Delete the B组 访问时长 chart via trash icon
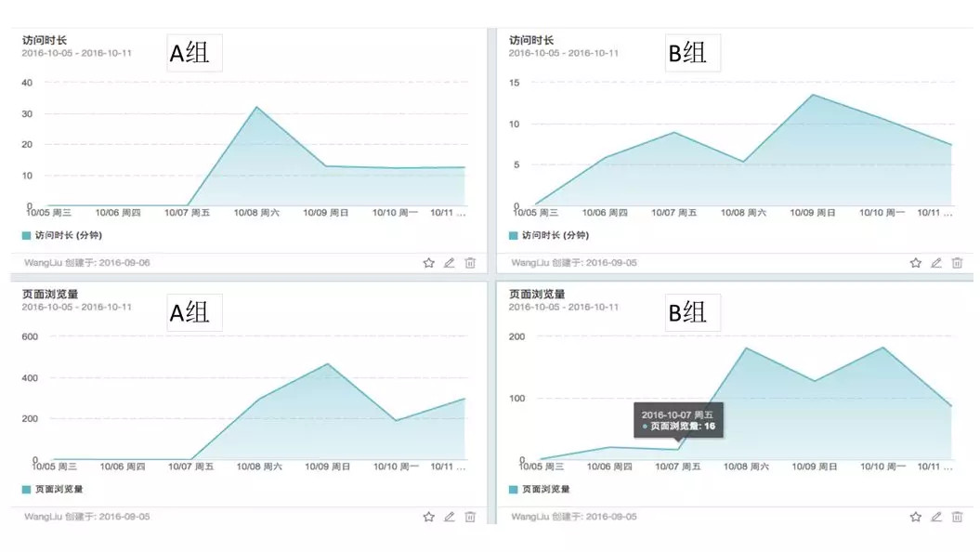The image size is (980, 552). click(957, 262)
